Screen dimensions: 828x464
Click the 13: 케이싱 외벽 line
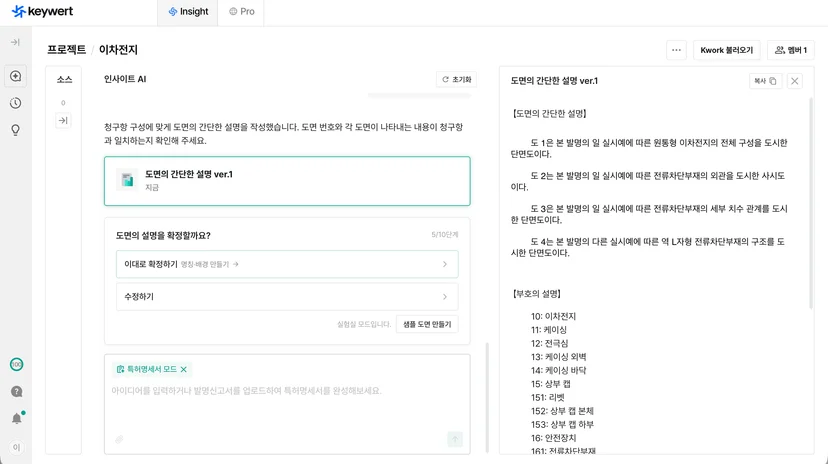559,357
